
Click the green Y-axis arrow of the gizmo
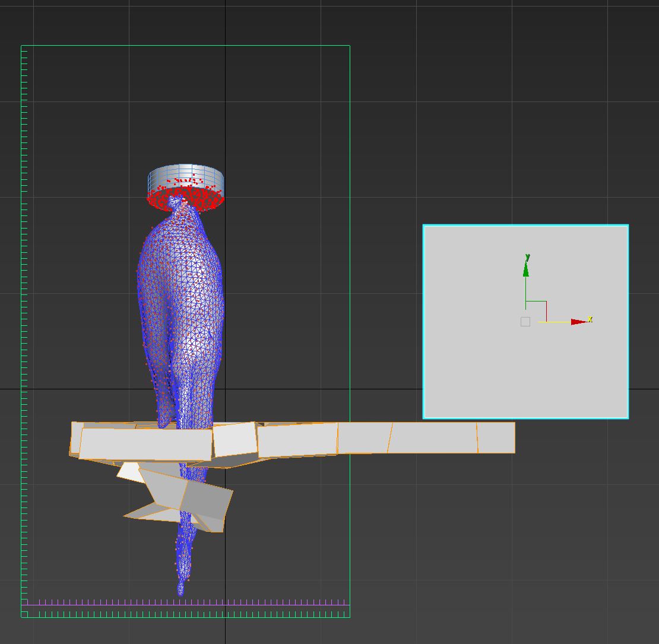coord(525,271)
